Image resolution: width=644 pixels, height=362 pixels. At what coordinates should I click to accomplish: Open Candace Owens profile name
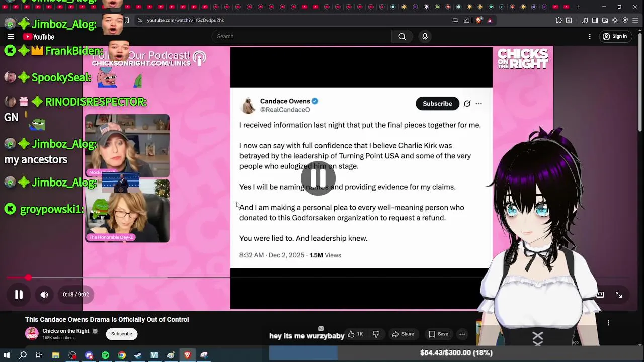285,101
